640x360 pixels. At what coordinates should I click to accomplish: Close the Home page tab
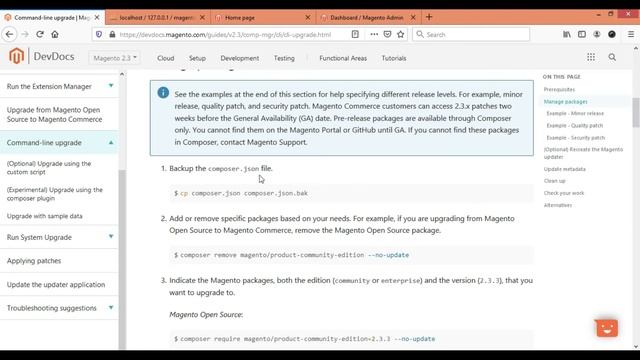tap(308, 18)
